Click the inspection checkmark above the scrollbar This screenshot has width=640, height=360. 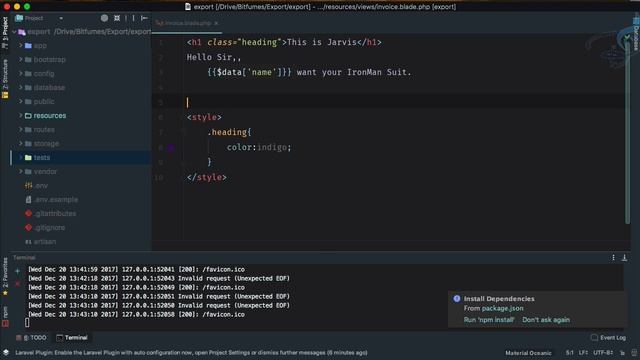click(627, 37)
